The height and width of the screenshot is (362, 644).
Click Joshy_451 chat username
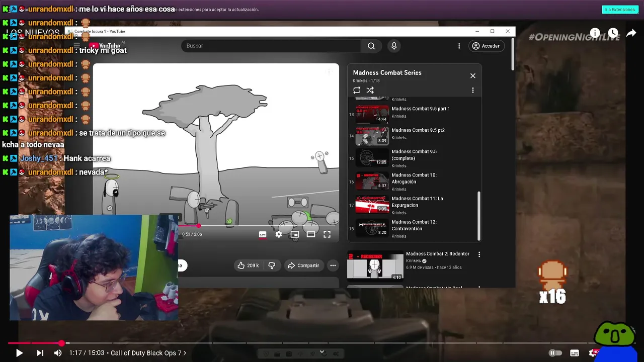(39, 158)
